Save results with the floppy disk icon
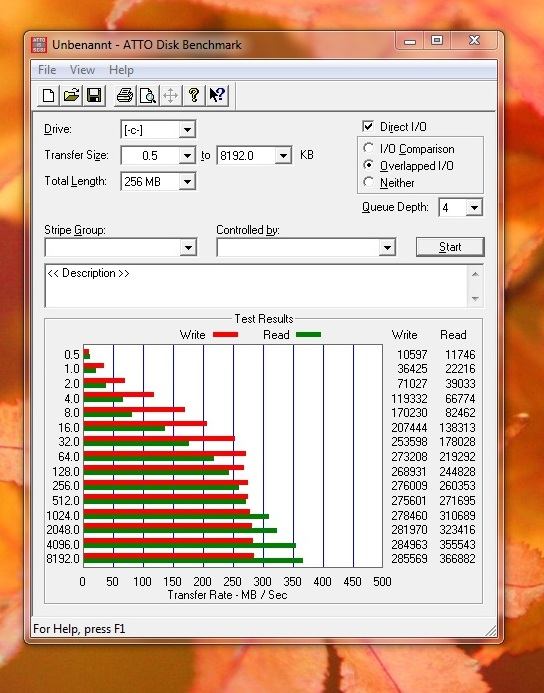Screen dimensions: 544x693 (94, 95)
